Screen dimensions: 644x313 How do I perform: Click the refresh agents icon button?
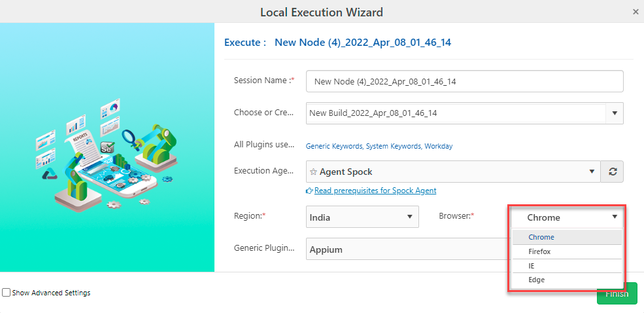pos(613,172)
